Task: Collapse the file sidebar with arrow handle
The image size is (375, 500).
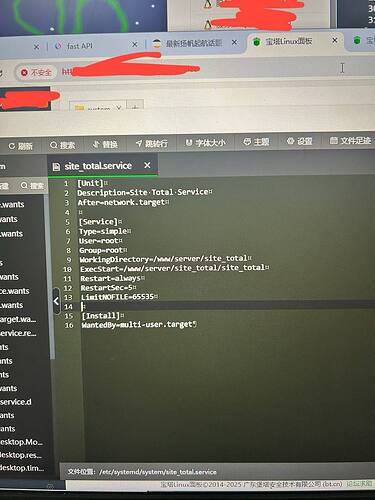Action: tap(56, 301)
